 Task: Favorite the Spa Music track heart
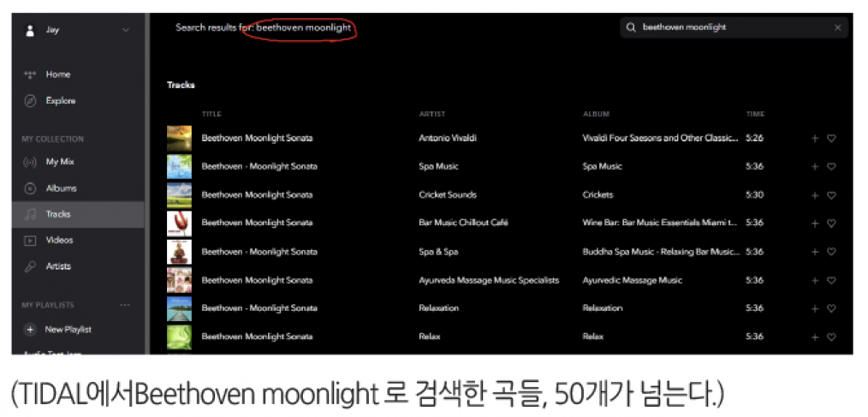[831, 167]
